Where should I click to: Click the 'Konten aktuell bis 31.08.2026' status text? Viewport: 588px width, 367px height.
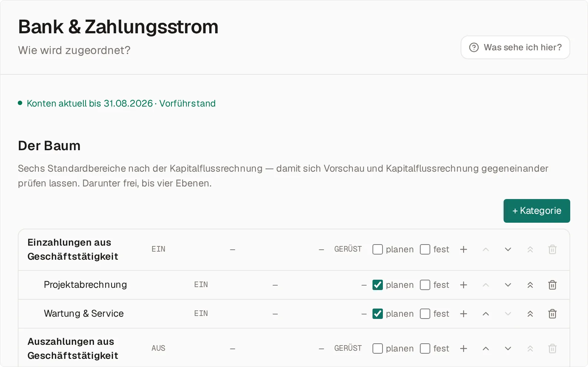click(90, 103)
